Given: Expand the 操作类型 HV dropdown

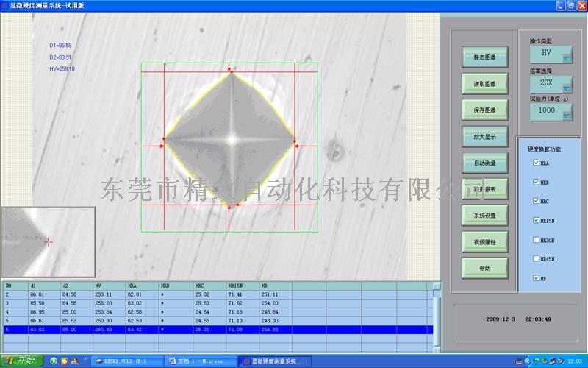Looking at the screenshot, I should [567, 56].
